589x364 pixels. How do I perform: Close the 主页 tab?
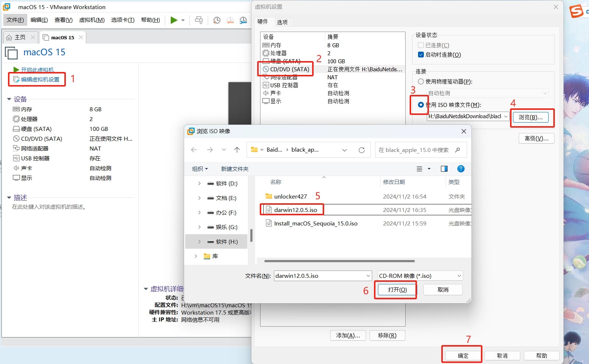click(33, 37)
